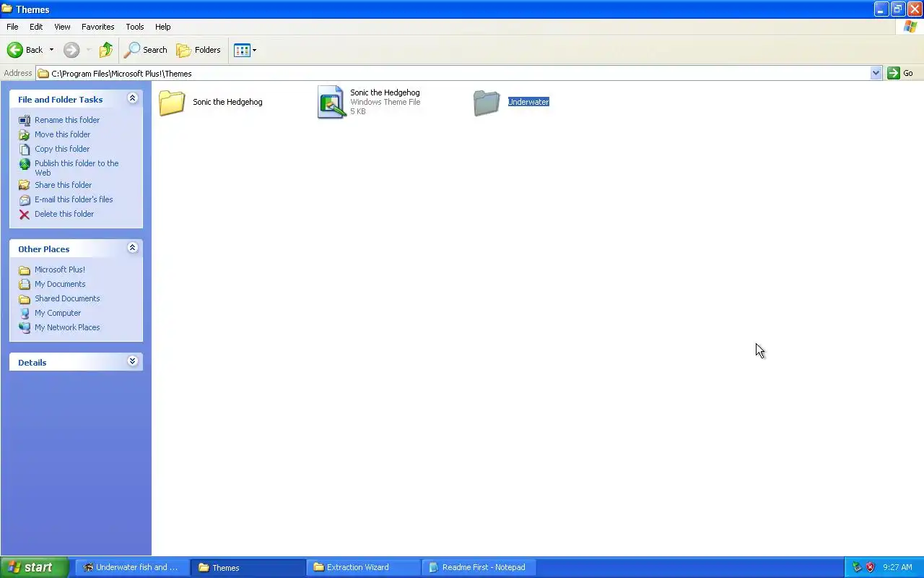Viewport: 924px width, 578px height.
Task: Switch to Themes taskbar button
Action: (248, 567)
